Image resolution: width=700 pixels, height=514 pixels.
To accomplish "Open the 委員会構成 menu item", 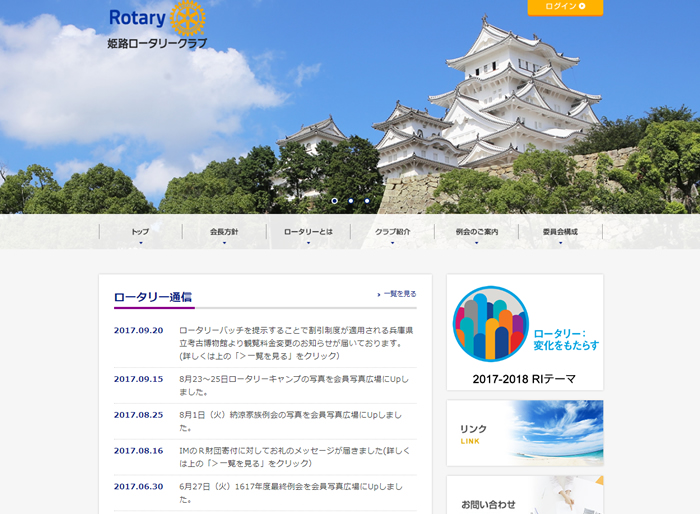I will pyautogui.click(x=560, y=232).
